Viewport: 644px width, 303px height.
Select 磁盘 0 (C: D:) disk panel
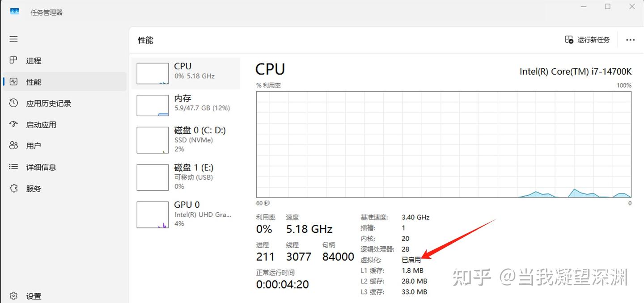[x=186, y=139]
